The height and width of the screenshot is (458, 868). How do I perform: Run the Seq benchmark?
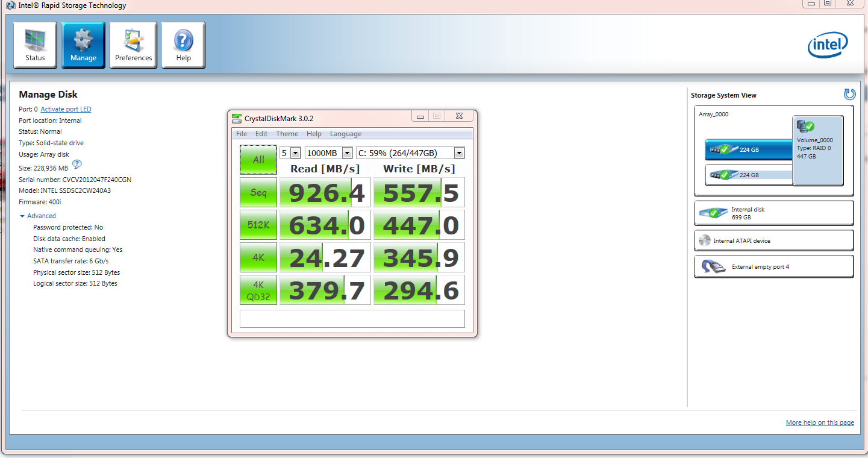tap(258, 192)
